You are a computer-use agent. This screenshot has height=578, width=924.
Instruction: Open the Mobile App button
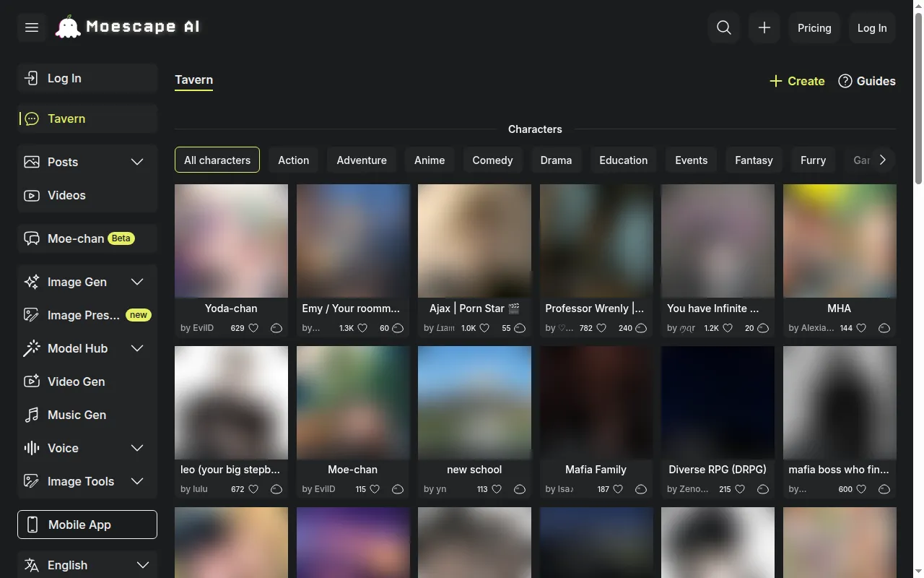point(87,525)
